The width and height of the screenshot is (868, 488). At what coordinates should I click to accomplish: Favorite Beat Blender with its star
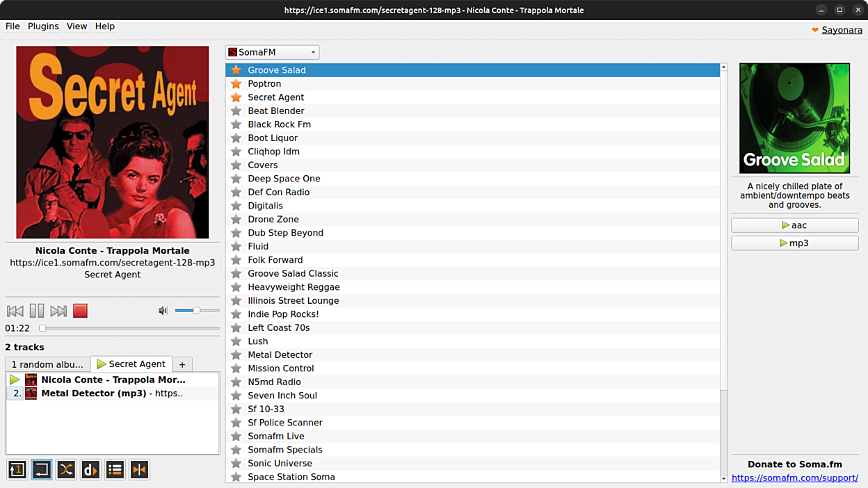click(x=236, y=111)
